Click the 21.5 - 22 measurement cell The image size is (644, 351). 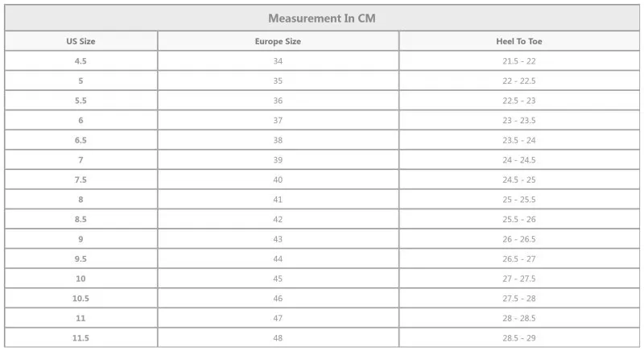pyautogui.click(x=519, y=60)
